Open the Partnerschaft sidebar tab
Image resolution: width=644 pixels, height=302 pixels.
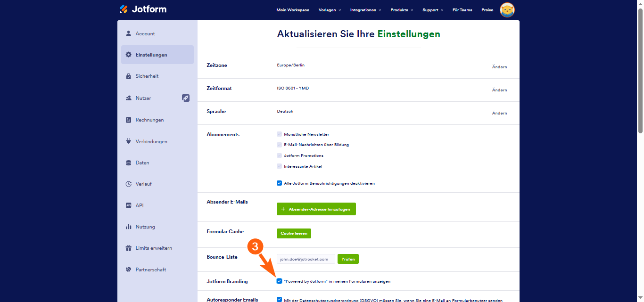[157, 269]
